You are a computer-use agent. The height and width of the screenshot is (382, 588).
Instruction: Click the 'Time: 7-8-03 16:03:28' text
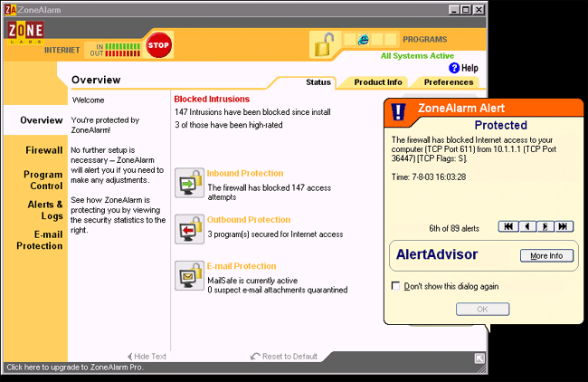tap(429, 177)
